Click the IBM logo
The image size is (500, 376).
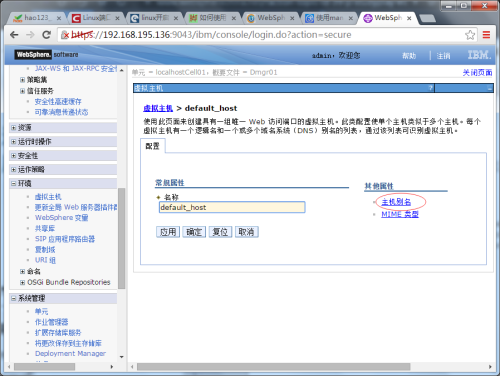tap(479, 55)
